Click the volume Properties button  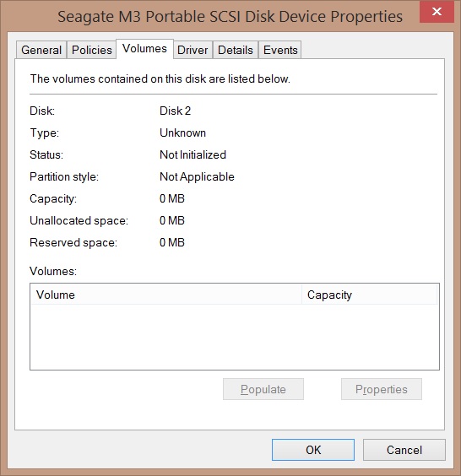point(382,389)
